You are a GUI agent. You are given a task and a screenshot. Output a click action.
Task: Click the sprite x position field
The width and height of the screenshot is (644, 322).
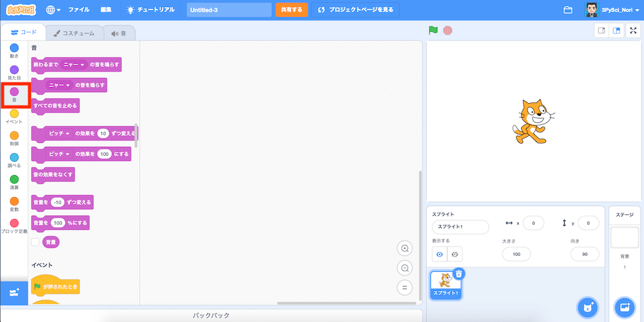(x=533, y=223)
